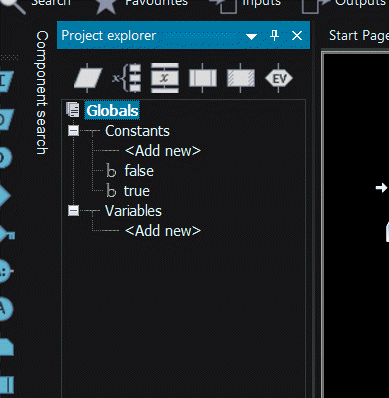Open the Globals view parallelogram icon
The width and height of the screenshot is (389, 398).
88,78
